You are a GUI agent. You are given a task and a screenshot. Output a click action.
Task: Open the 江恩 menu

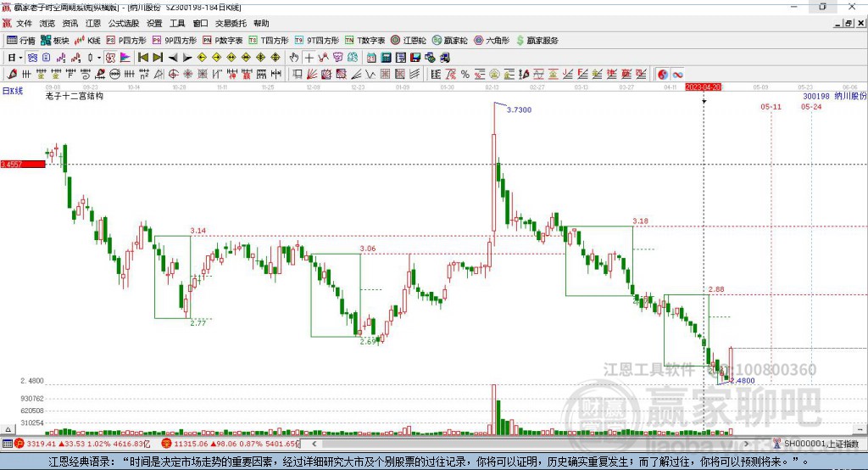(x=93, y=23)
